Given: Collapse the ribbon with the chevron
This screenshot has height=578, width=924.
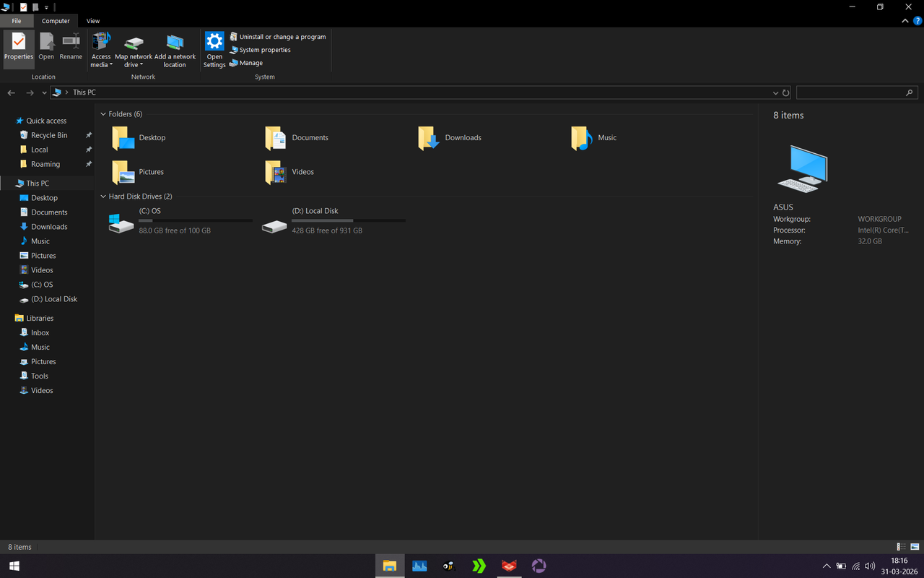Looking at the screenshot, I should click(x=905, y=21).
